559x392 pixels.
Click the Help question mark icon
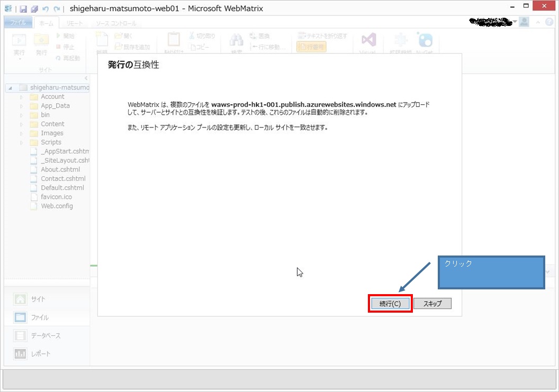pyautogui.click(x=549, y=22)
